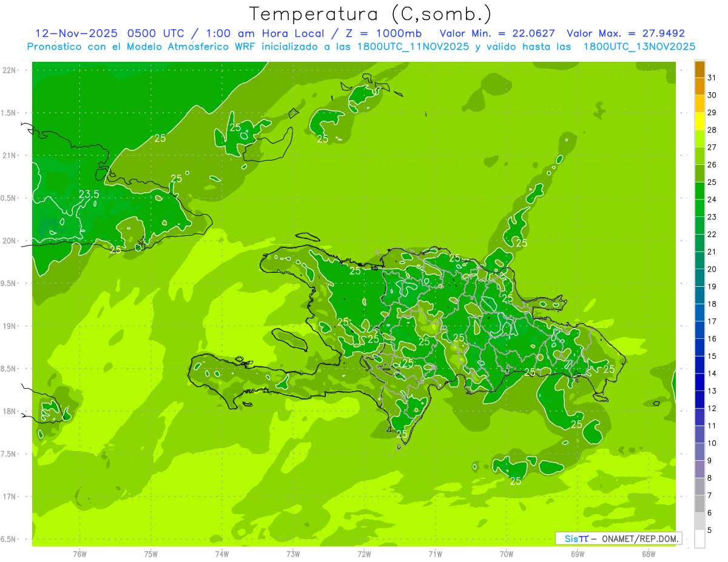Click the legend value 31
The image size is (728, 562).
click(712, 78)
